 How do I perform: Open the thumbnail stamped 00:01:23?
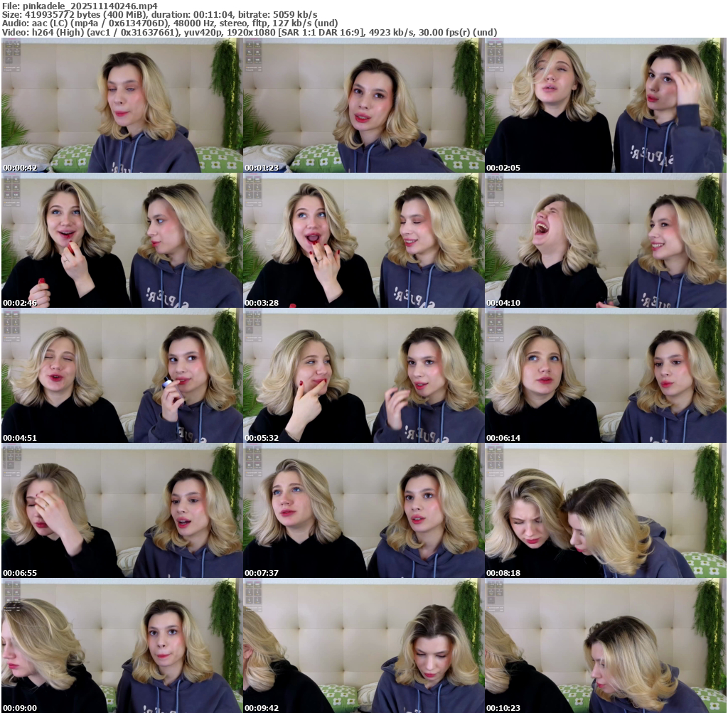(x=363, y=105)
